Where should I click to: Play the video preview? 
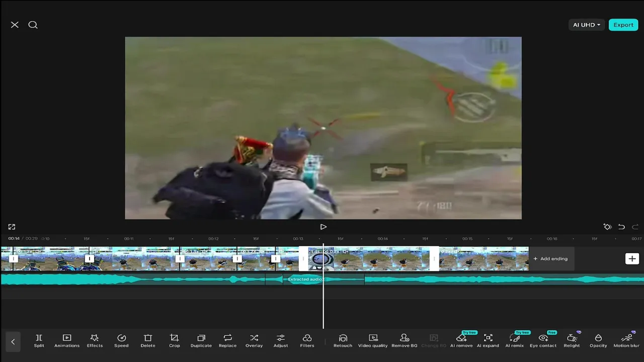click(x=323, y=227)
